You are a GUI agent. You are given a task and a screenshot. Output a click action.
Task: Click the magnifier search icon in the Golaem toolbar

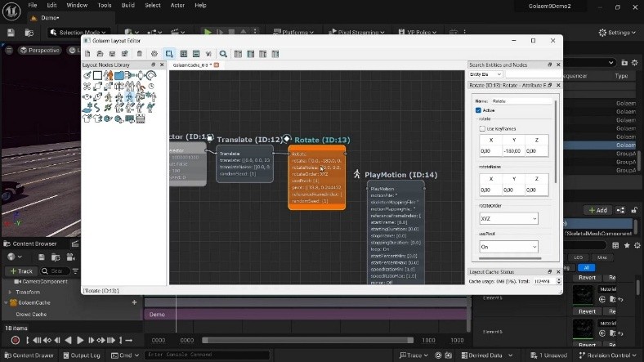[x=223, y=54]
